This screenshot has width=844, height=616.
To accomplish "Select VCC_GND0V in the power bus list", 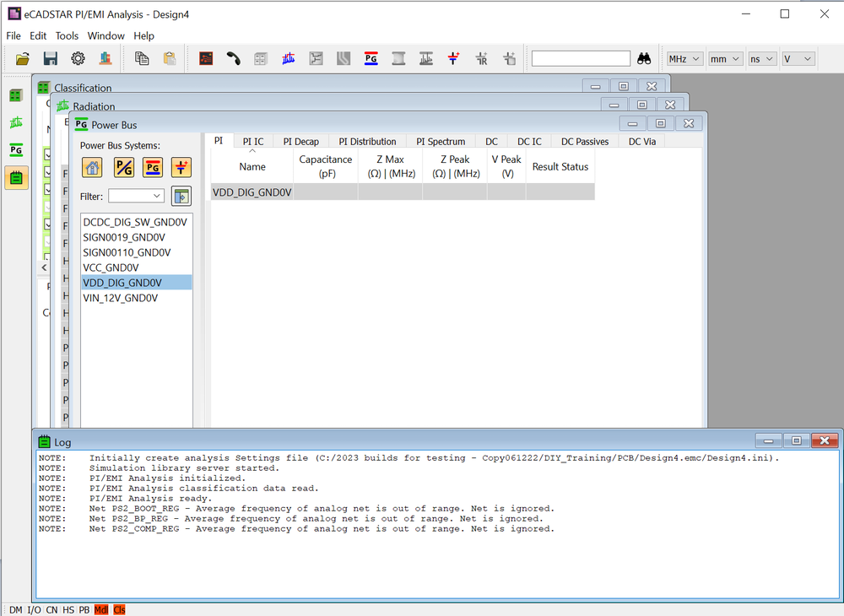I will pos(136,267).
